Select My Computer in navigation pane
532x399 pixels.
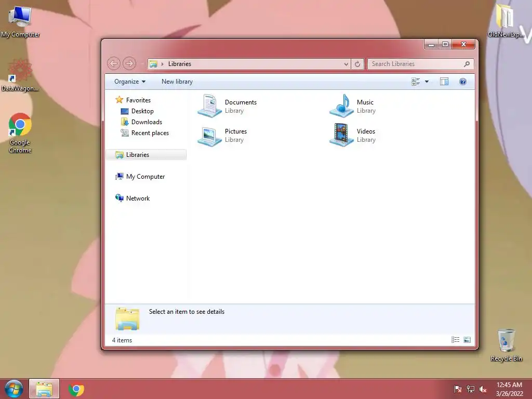pos(140,177)
